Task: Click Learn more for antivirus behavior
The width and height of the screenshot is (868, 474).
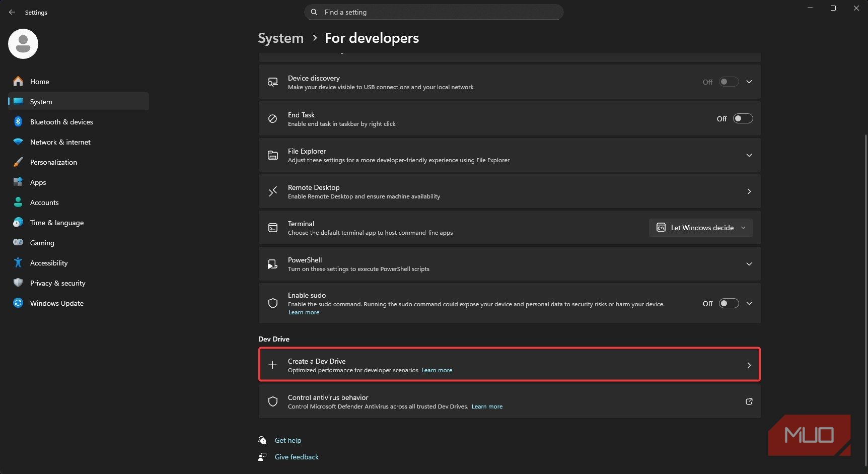Action: click(x=487, y=407)
